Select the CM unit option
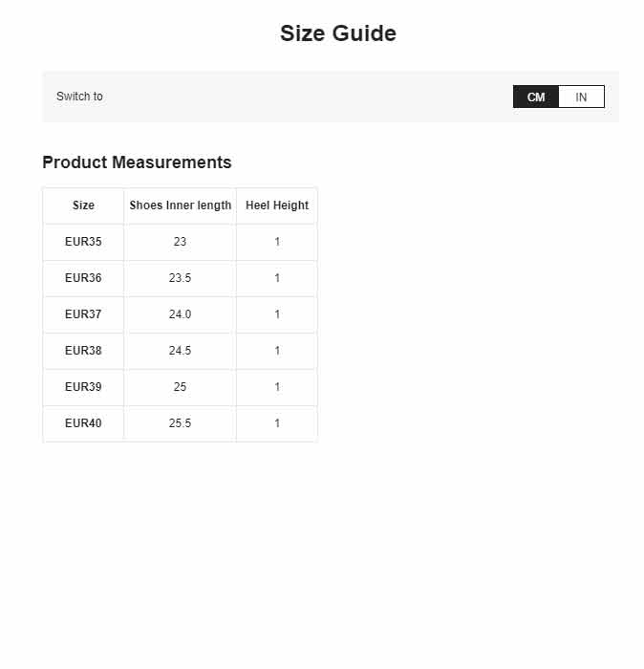Image resolution: width=644 pixels, height=669 pixels. 536,97
